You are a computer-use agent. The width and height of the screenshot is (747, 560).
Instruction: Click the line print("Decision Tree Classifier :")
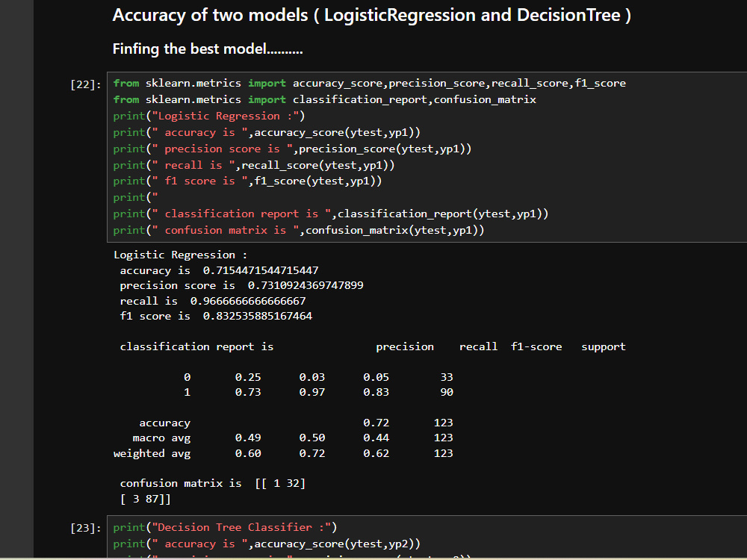(225, 528)
